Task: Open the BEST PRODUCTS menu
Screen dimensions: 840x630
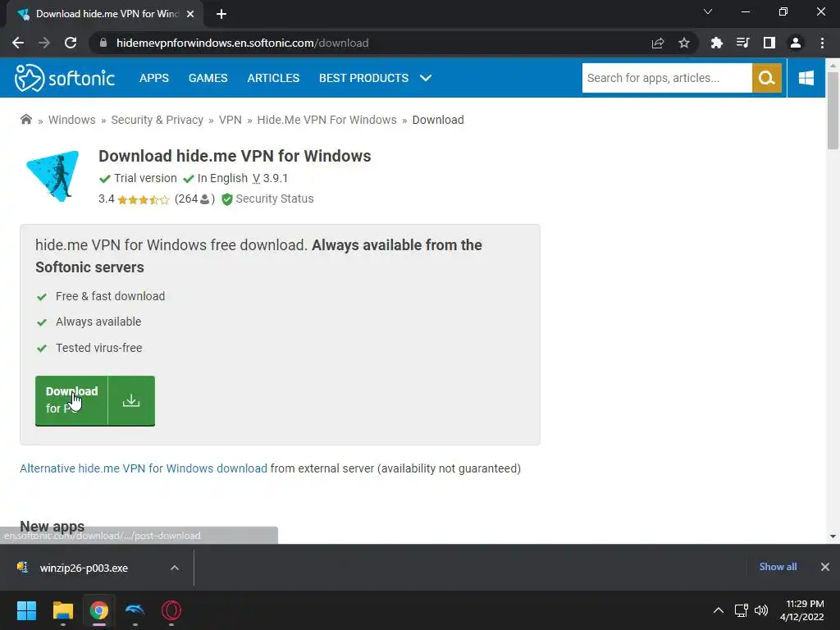Action: pos(363,78)
